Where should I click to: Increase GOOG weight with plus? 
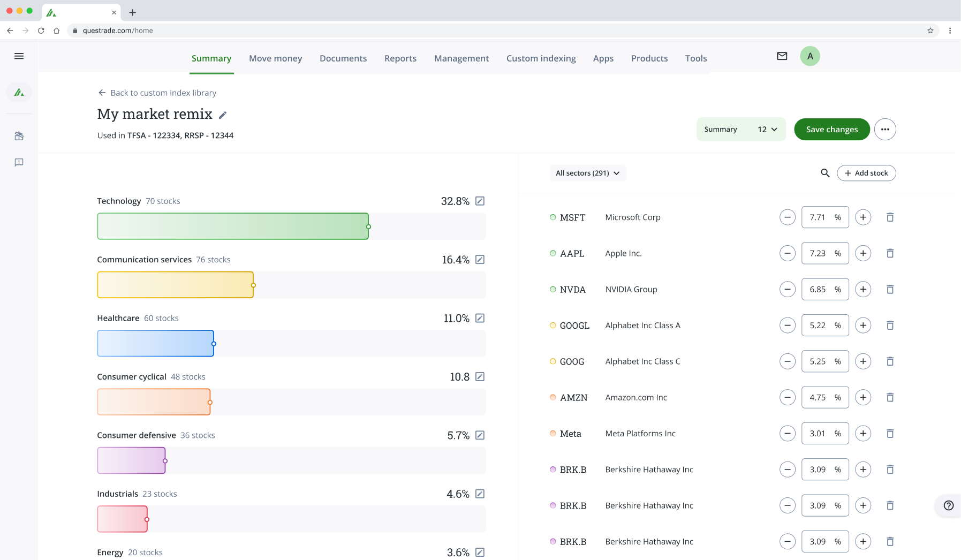click(x=863, y=361)
